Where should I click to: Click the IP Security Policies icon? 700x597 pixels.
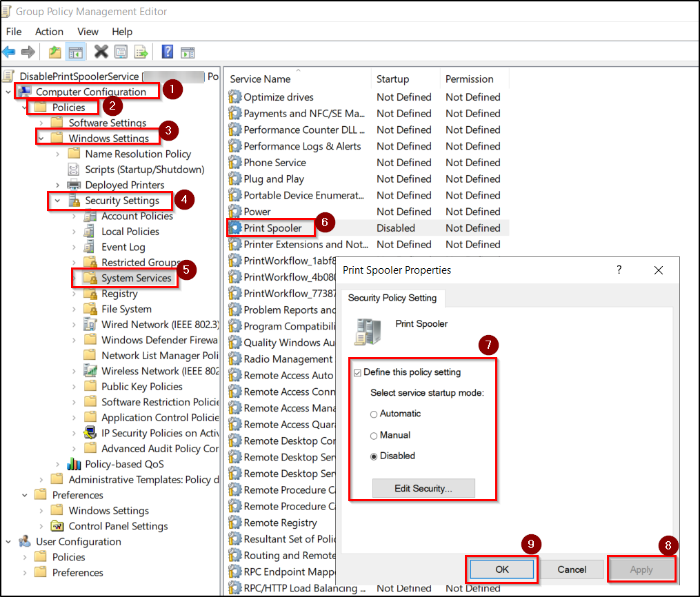90,433
